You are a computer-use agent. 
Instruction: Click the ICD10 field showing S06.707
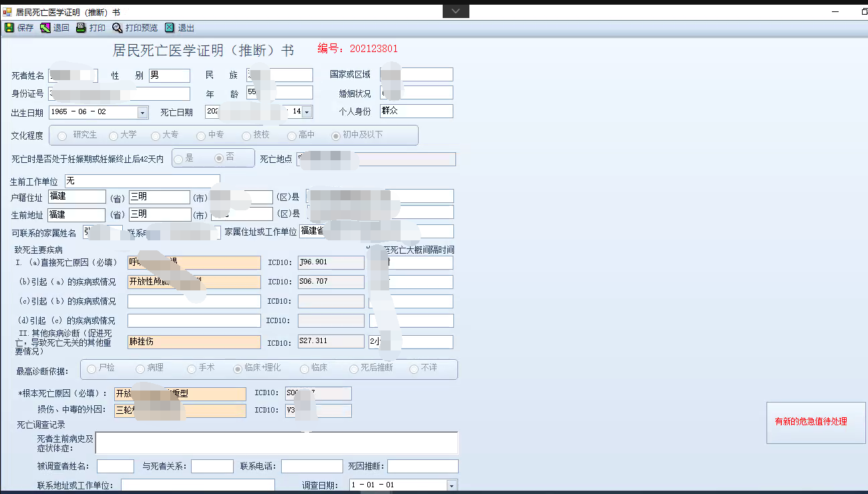(331, 282)
